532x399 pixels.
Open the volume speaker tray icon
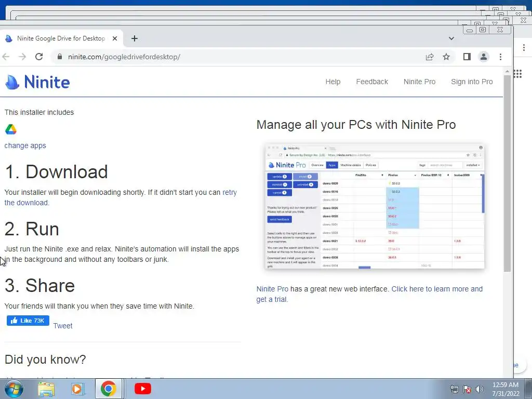[x=479, y=389]
